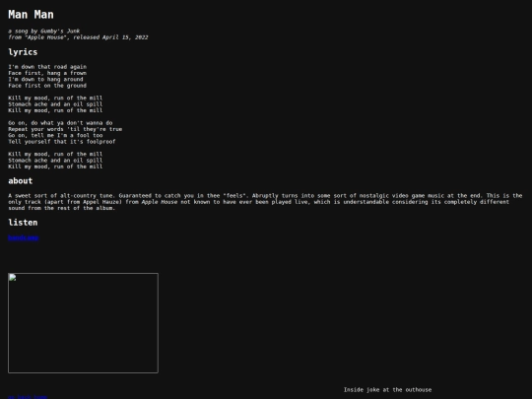
Task: Follow the 'go back home' link
Action: pos(28,397)
